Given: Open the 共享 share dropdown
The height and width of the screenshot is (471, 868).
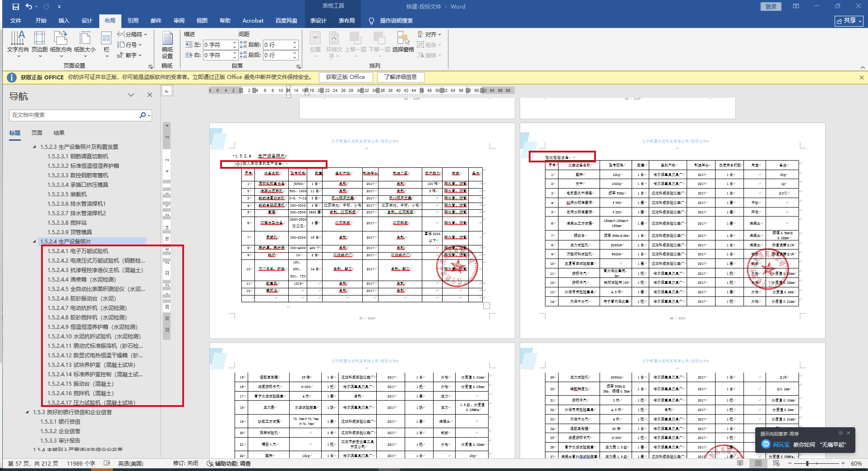Looking at the screenshot, I should (849, 21).
